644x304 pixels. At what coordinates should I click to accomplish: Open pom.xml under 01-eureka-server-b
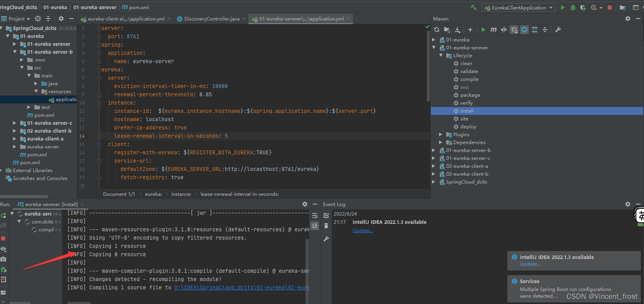tap(41, 115)
